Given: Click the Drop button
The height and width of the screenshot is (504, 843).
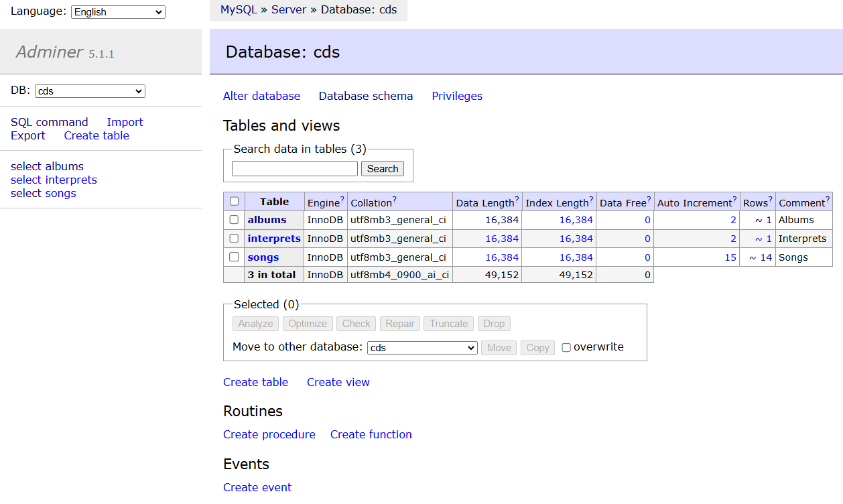Looking at the screenshot, I should coord(494,324).
